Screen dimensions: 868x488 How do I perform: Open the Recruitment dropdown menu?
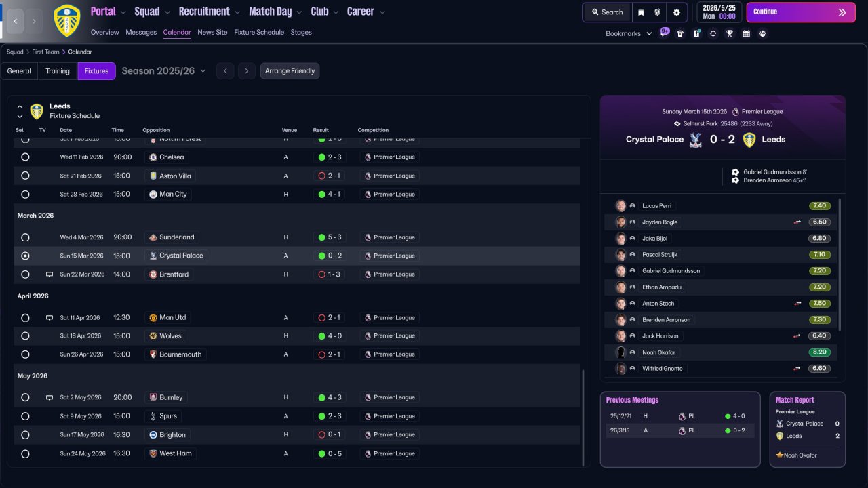(210, 12)
